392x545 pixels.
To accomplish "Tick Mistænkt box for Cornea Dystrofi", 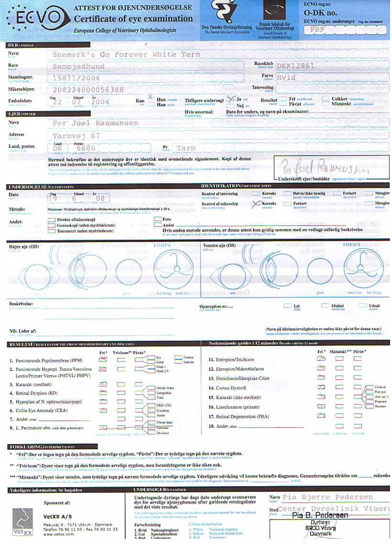I will [339, 387].
